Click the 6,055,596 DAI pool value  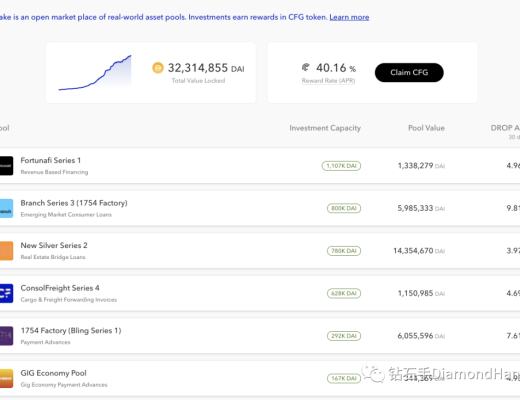click(x=421, y=336)
